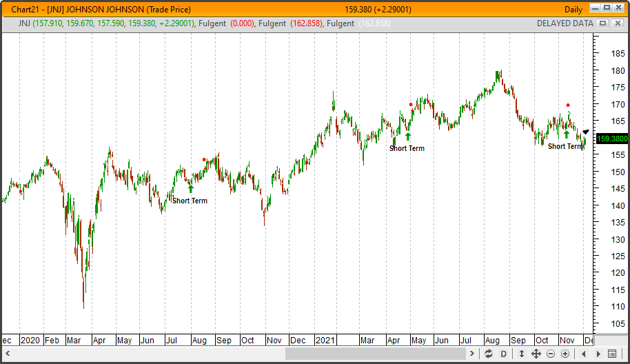Click the 110 price axis label
This screenshot has width=630, height=364.
click(618, 307)
